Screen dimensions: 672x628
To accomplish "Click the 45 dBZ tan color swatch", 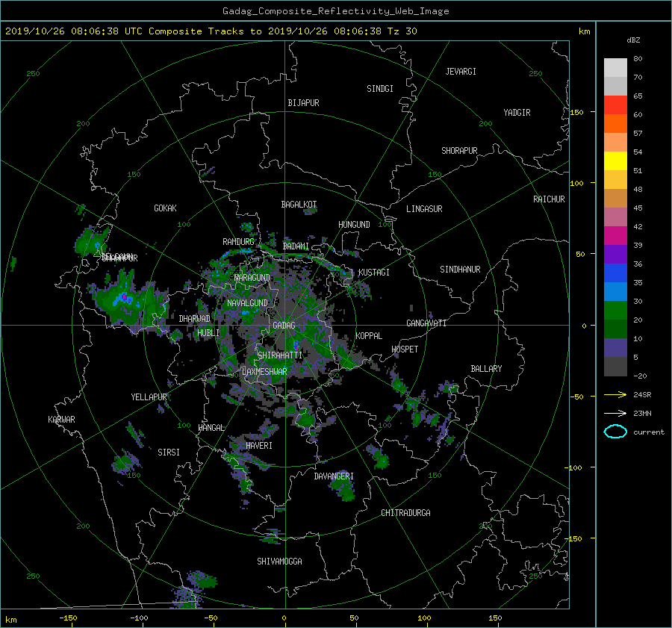I will [x=615, y=198].
